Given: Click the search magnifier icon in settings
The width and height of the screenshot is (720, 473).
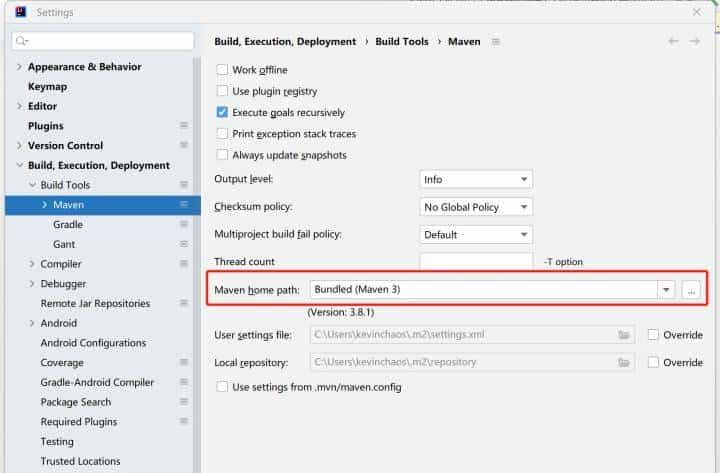Looking at the screenshot, I should point(21,42).
